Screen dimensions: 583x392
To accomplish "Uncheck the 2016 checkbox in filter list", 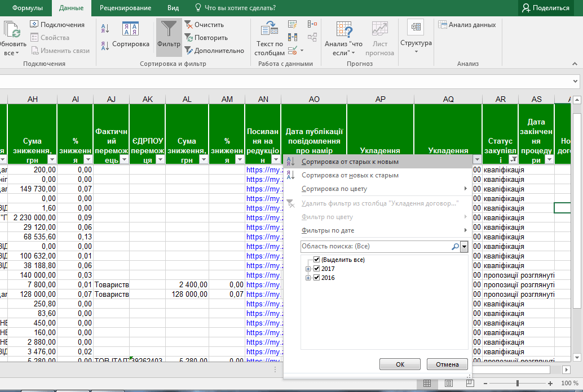I will pyautogui.click(x=316, y=278).
